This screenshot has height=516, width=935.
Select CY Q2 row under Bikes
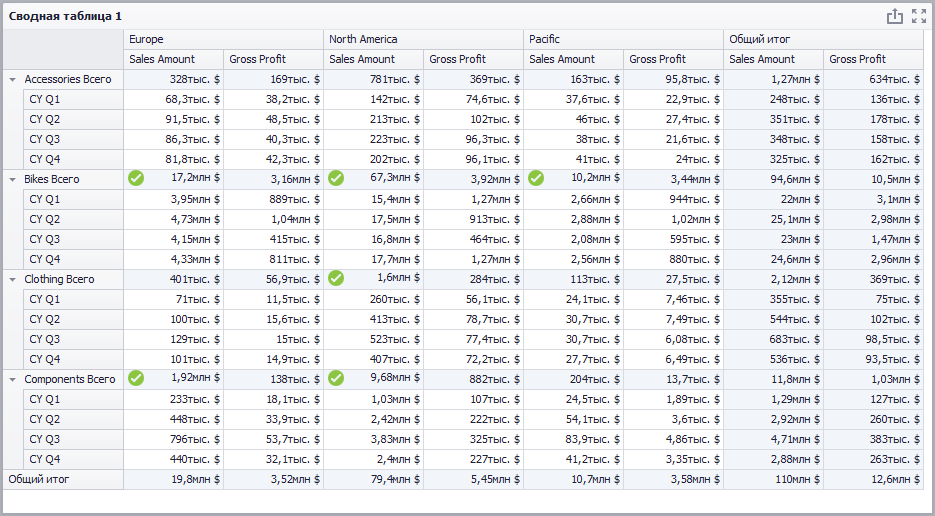tap(73, 219)
